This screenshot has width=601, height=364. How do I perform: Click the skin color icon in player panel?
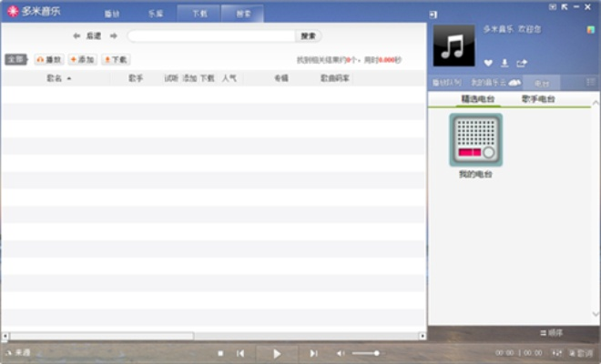point(591,29)
